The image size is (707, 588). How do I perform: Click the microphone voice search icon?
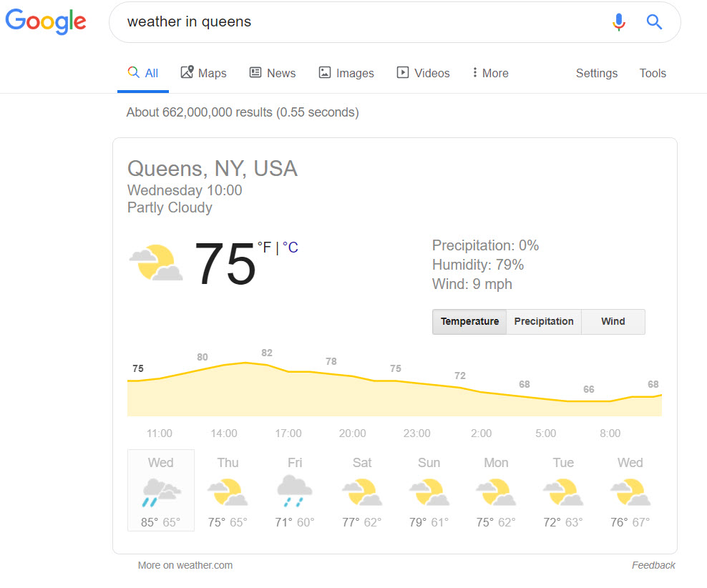coord(619,22)
